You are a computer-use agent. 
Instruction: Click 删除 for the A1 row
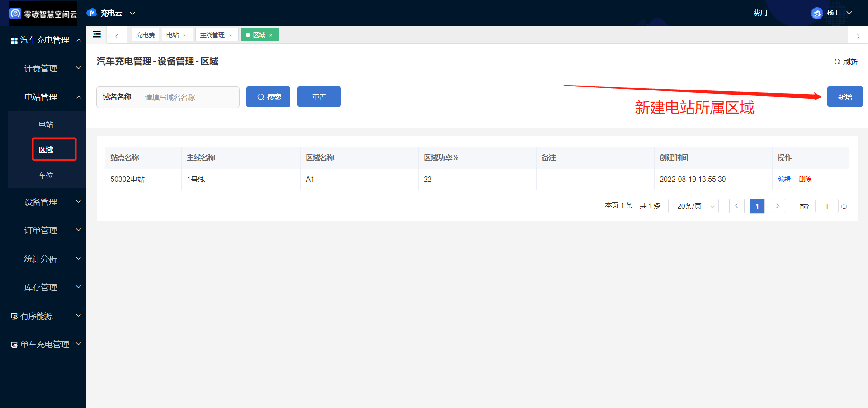805,179
